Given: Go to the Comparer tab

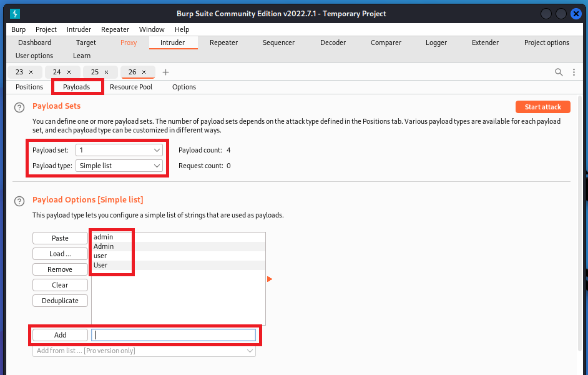Looking at the screenshot, I should [386, 42].
